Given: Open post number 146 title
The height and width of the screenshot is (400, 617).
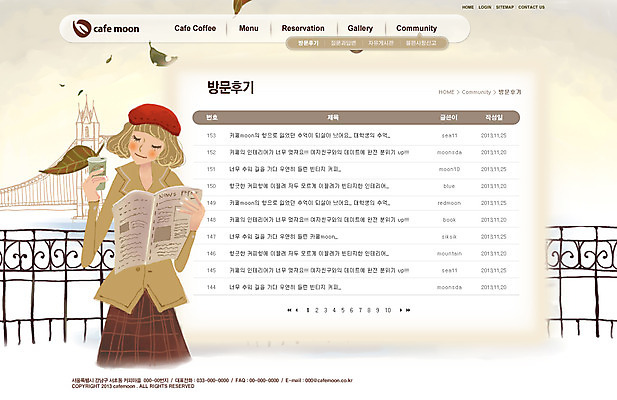Looking at the screenshot, I should (309, 254).
